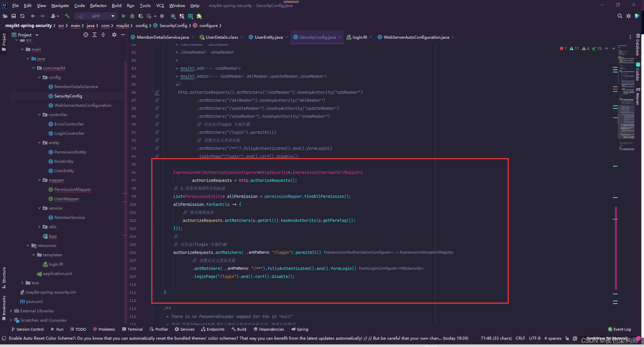This screenshot has height=347, width=644.
Task: Click the SynthWave '84 theme indicator
Action: (x=607, y=338)
